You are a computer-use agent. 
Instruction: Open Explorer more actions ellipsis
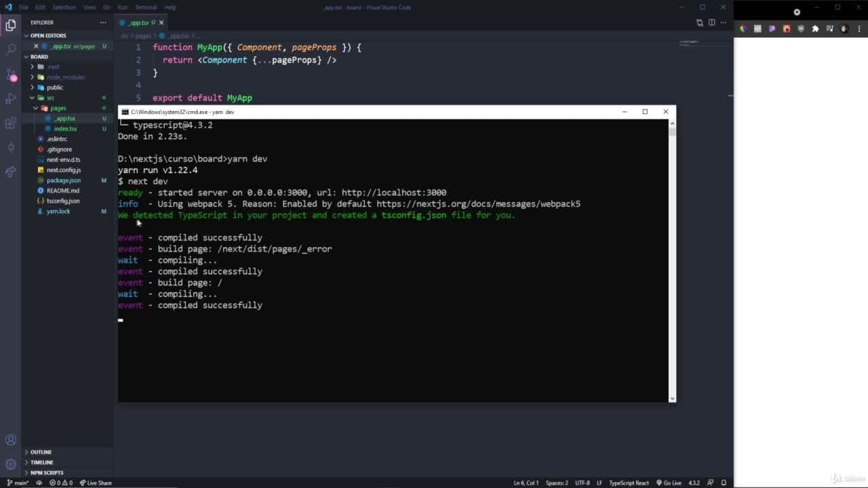103,22
